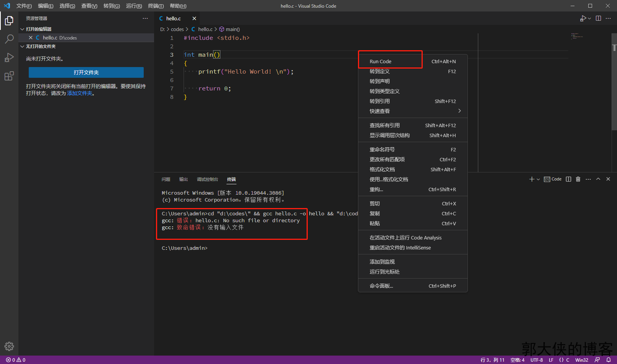Close the hello.c editor tab
Image resolution: width=617 pixels, height=364 pixels.
(x=194, y=18)
